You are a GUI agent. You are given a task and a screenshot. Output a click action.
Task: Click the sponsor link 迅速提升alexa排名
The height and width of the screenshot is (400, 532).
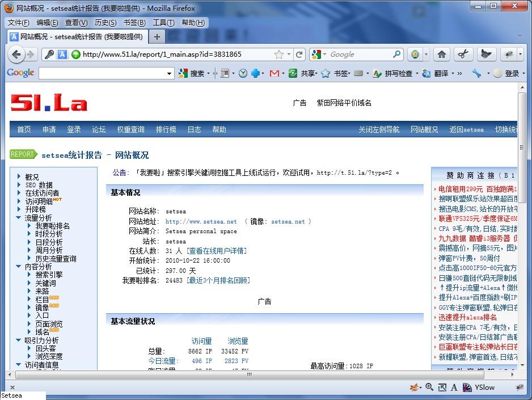pyautogui.click(x=467, y=318)
